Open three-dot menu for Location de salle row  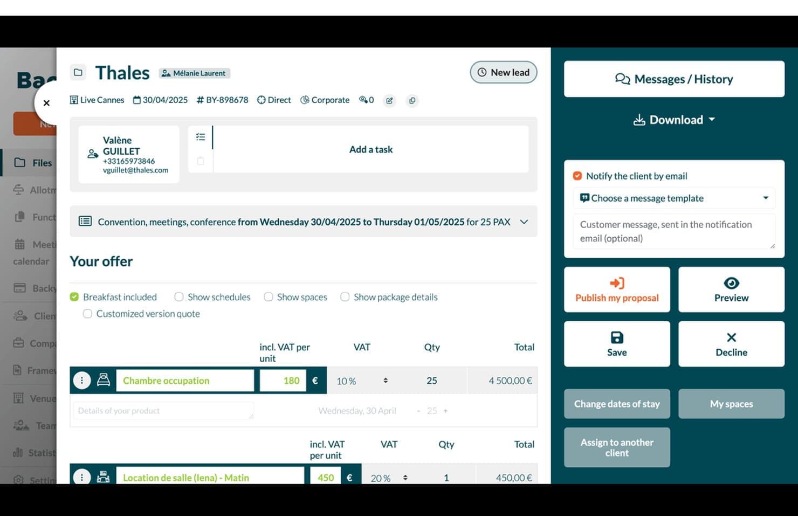82,478
